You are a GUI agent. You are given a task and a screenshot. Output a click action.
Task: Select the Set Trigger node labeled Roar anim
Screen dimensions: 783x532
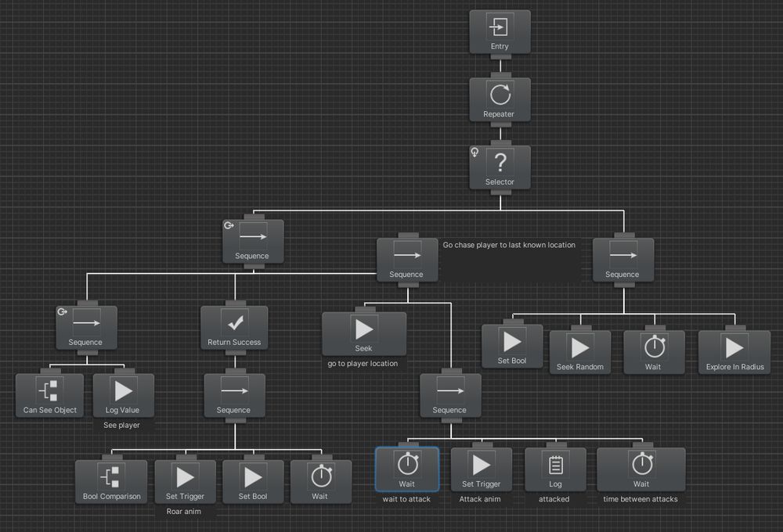click(x=186, y=482)
